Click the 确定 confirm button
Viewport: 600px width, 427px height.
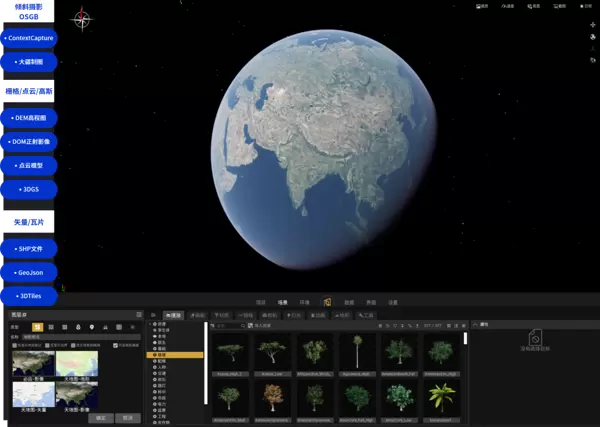click(x=100, y=418)
